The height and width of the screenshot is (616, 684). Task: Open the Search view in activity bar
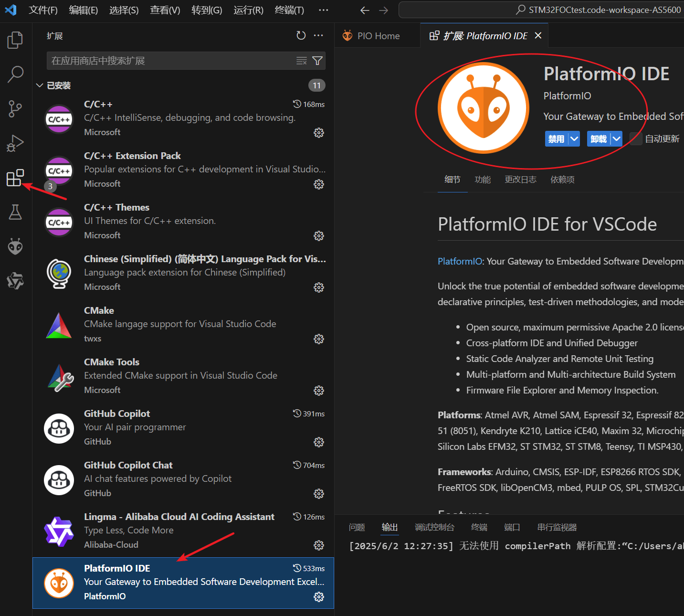15,74
